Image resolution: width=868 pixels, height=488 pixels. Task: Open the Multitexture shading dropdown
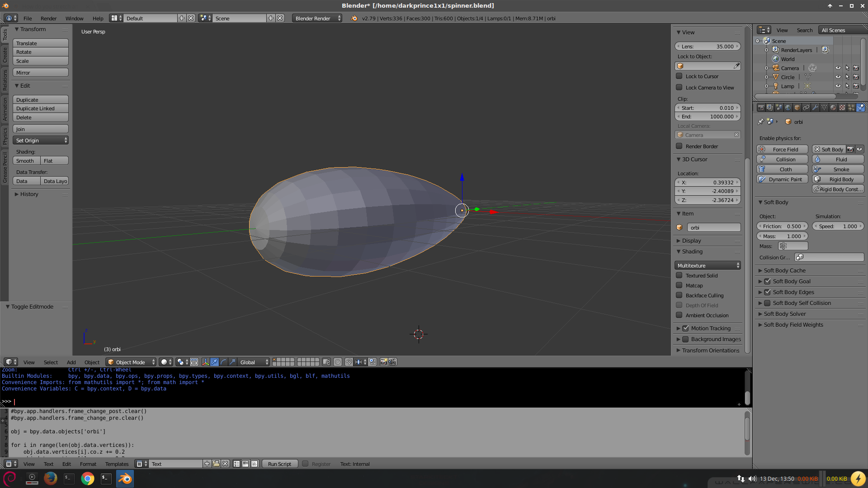pos(708,265)
